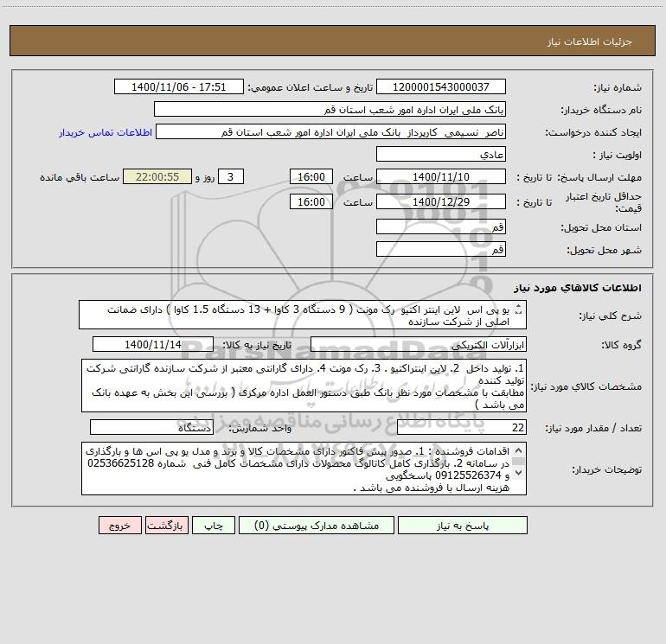Click announcement date field 1400/11/06 - 17:51
666x644 pixels.
pyautogui.click(x=179, y=86)
